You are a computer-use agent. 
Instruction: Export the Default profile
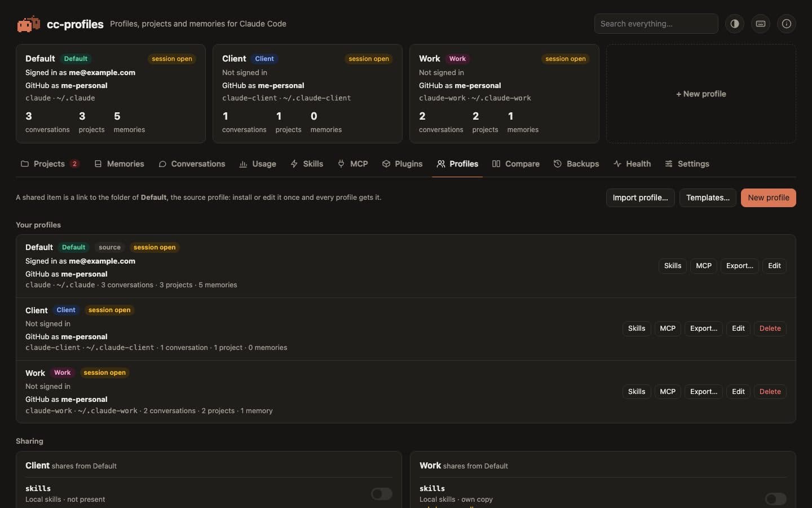740,266
